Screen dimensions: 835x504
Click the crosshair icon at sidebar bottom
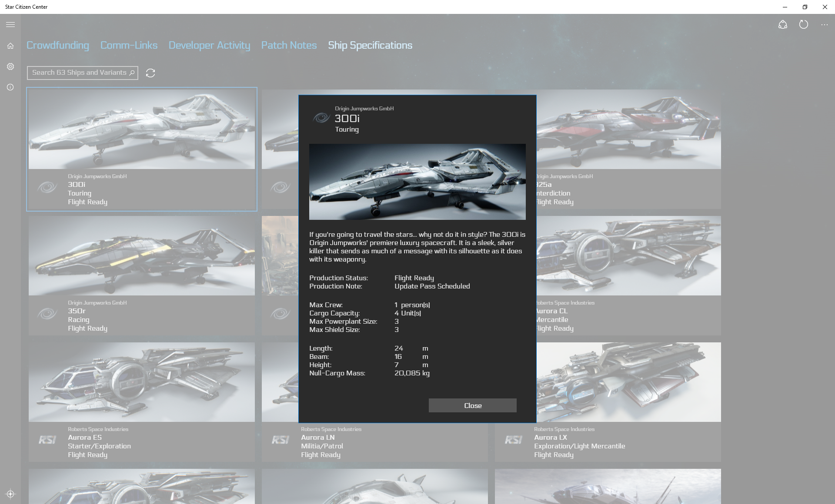pos(10,494)
